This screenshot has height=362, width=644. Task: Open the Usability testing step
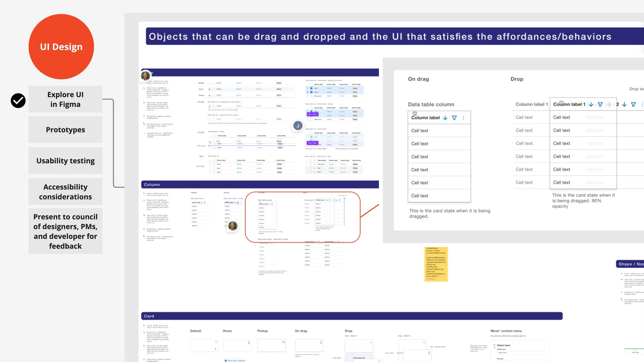click(65, 161)
